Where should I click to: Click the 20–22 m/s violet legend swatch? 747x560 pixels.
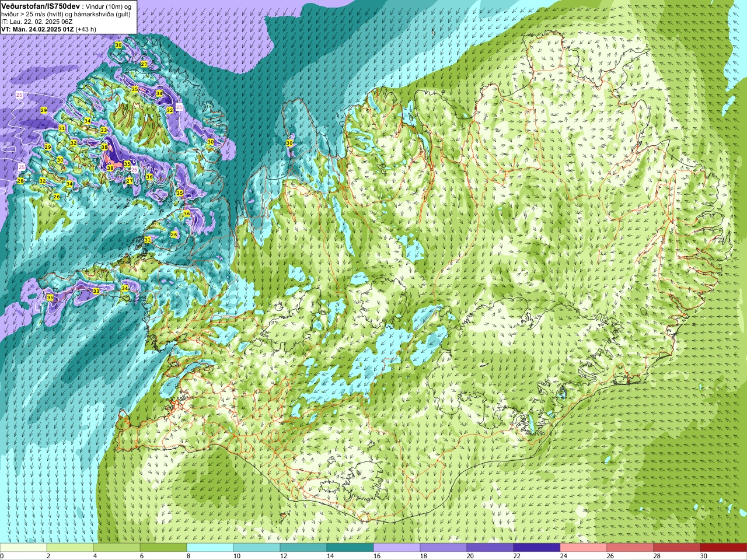point(490,548)
